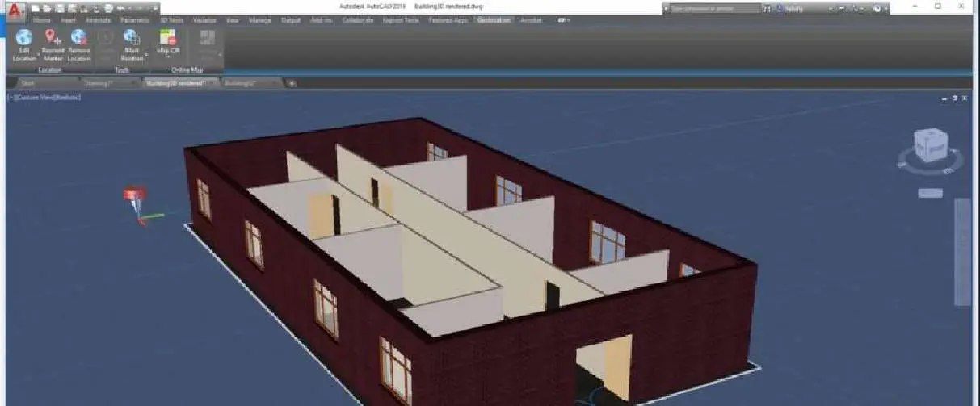Restore viewport window button

click(954, 98)
